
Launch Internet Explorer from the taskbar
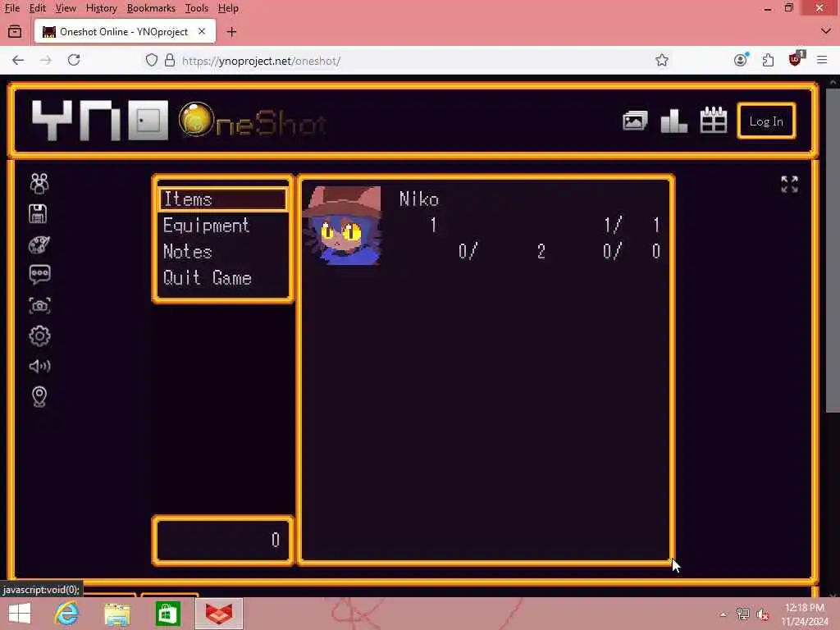pos(66,614)
